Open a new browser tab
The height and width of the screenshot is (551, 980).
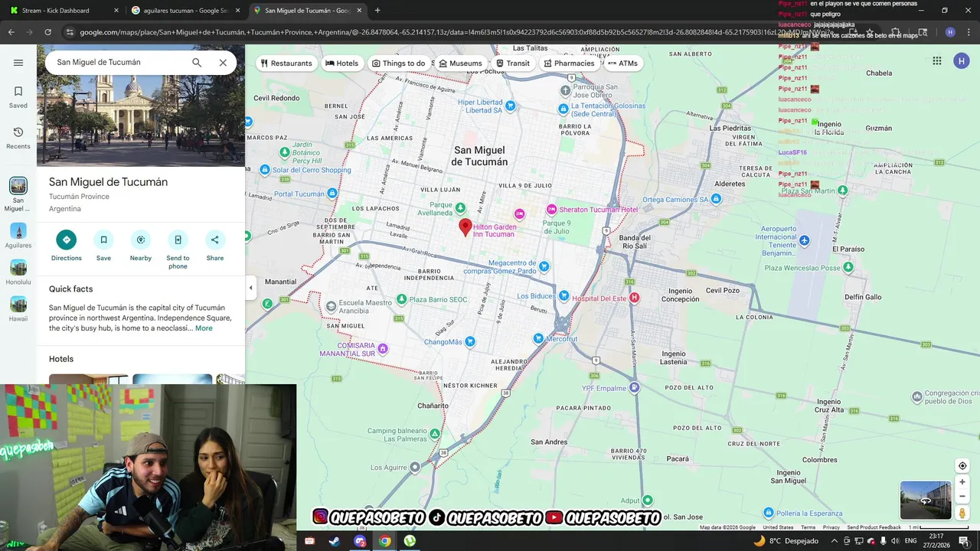(x=377, y=11)
